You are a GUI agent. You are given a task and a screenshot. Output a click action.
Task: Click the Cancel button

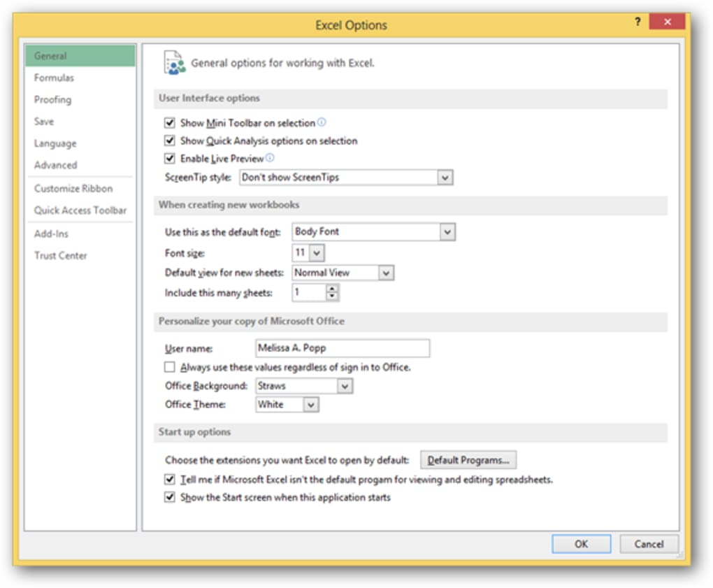click(x=649, y=544)
